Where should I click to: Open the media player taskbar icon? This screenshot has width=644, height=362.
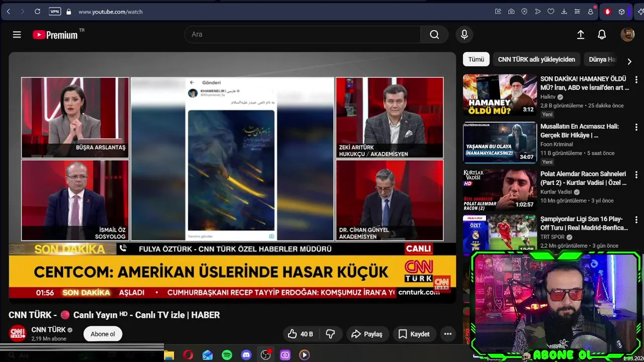coord(304,355)
